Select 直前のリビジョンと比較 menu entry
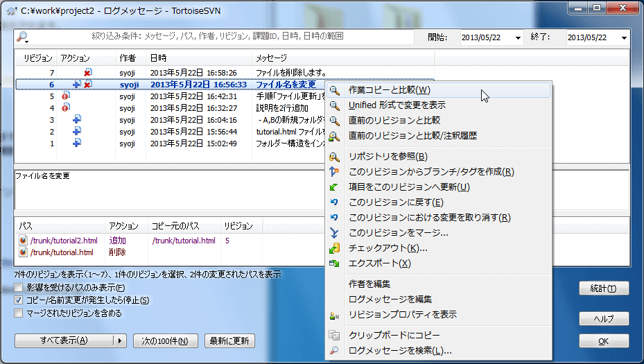 439,121
